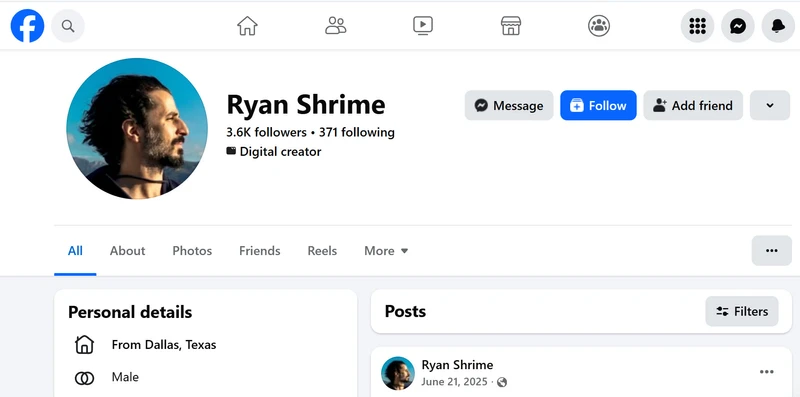Click the Personal details heading
The image size is (800, 397).
tap(130, 312)
